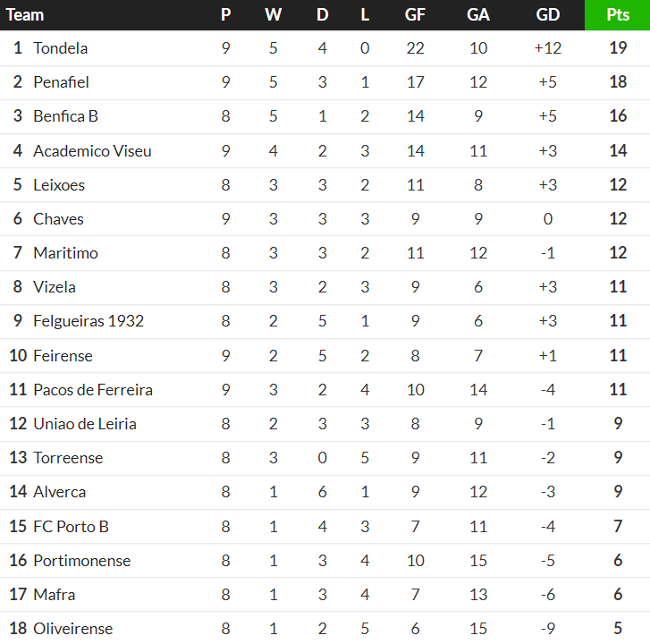Open Portimonense team entry
This screenshot has width=650, height=644.
pos(81,561)
